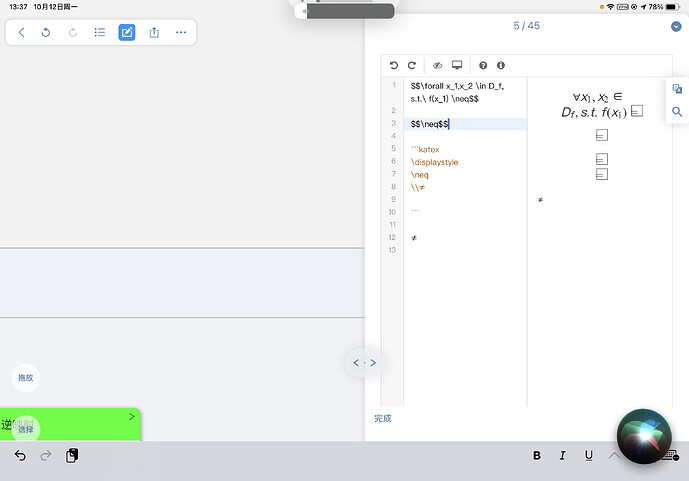
Task: Click the editor undo arrow
Action: 394,65
